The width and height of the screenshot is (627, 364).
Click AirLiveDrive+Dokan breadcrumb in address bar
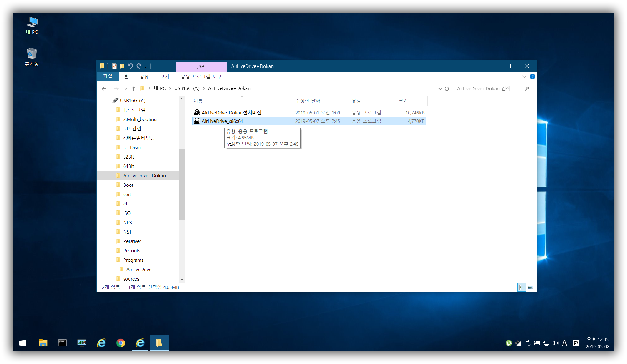point(229,88)
